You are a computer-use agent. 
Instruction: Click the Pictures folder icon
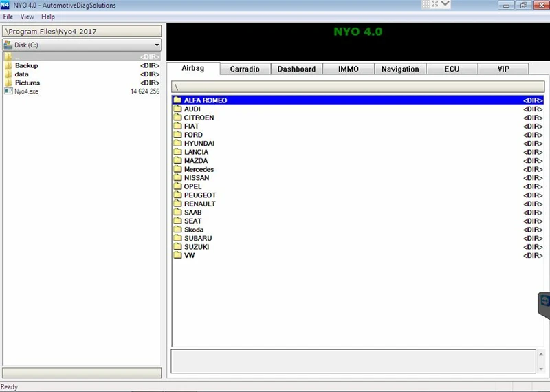(8, 83)
